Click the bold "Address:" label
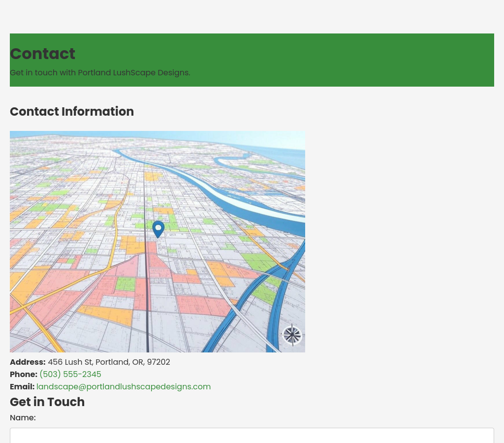504x443 pixels. [x=28, y=362]
